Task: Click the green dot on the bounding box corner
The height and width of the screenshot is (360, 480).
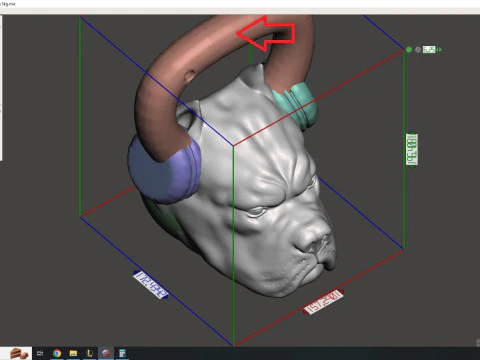Action: (x=409, y=50)
